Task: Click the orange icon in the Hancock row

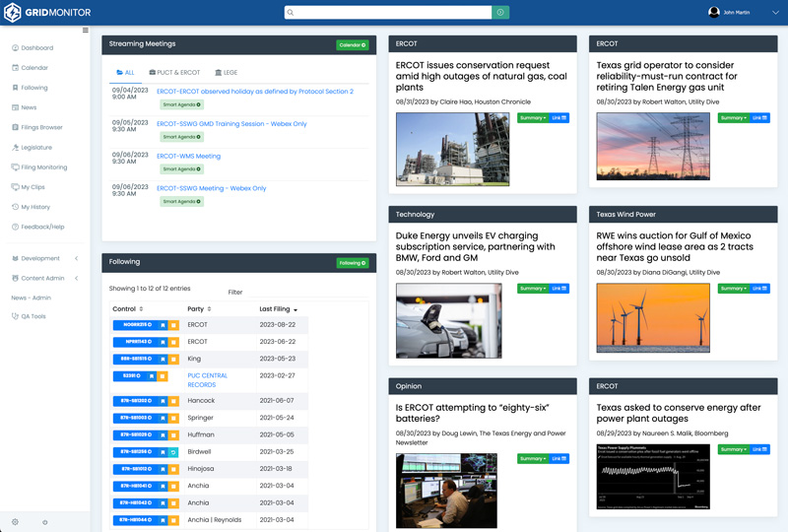Action: (x=173, y=401)
